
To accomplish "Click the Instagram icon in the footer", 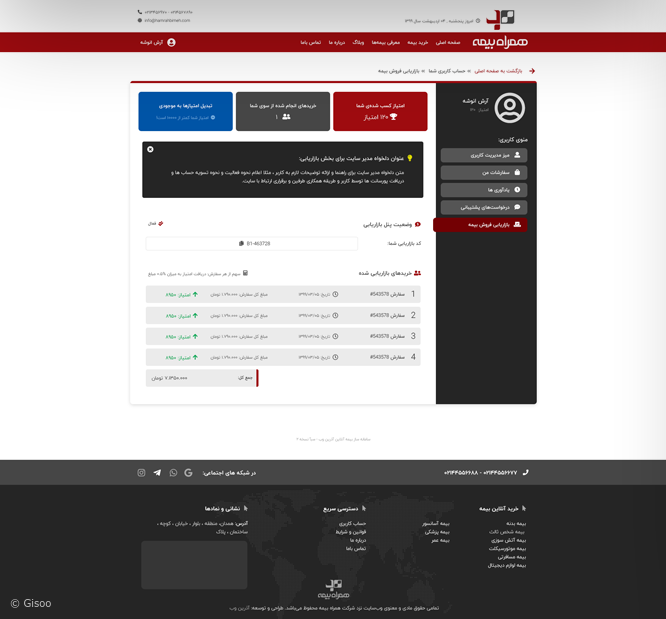I will pos(141,473).
